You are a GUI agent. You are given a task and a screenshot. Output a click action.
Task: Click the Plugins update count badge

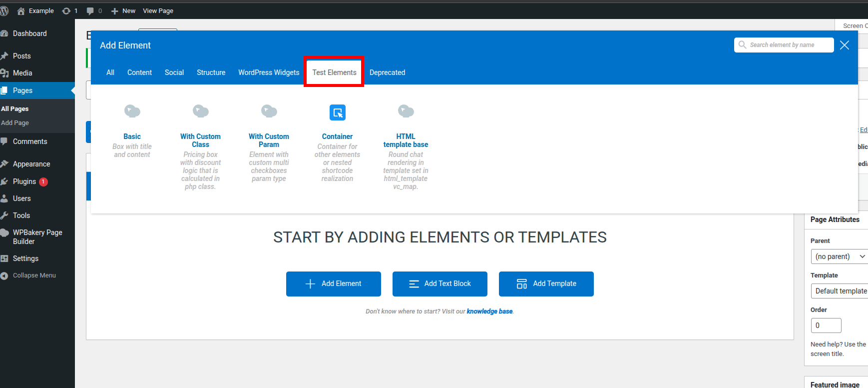click(x=43, y=181)
